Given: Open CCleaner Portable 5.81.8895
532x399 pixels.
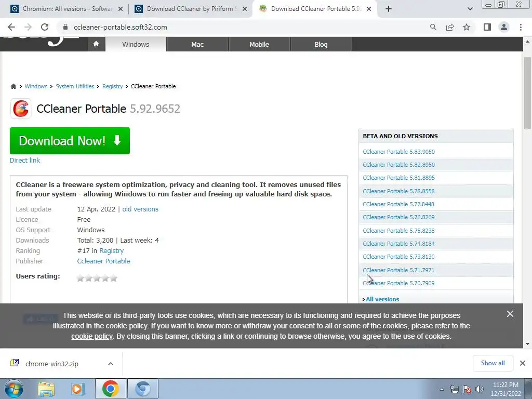Looking at the screenshot, I should point(398,178).
